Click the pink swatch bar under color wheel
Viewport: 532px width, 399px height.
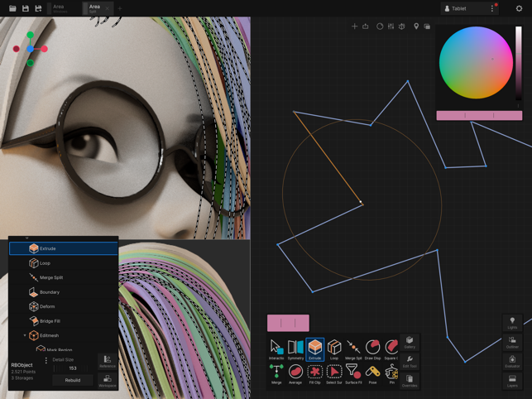point(479,115)
